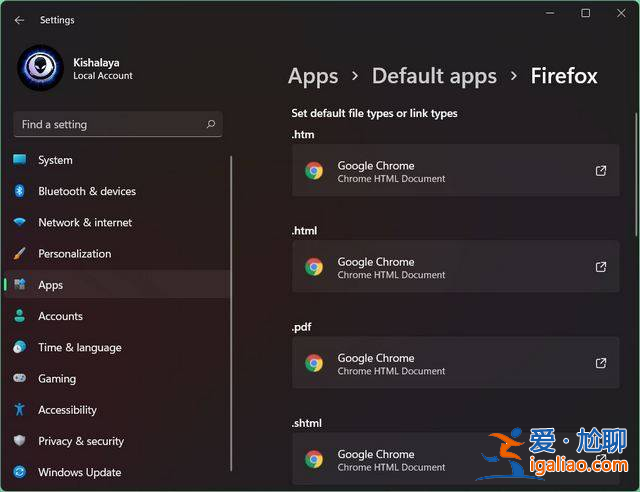Minimize the Settings window

click(550, 13)
